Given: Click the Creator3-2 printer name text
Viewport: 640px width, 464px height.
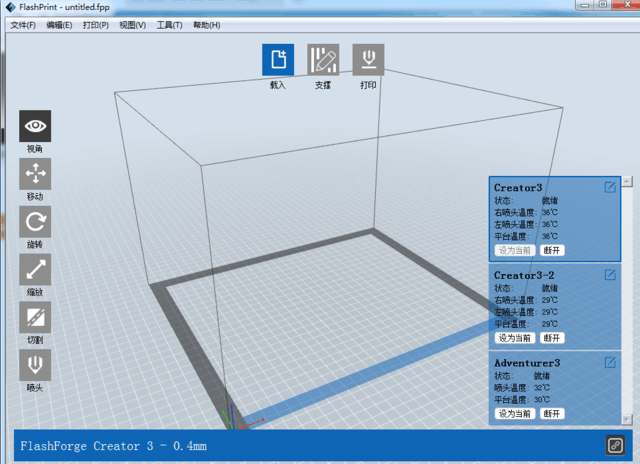Looking at the screenshot, I should tap(524, 275).
